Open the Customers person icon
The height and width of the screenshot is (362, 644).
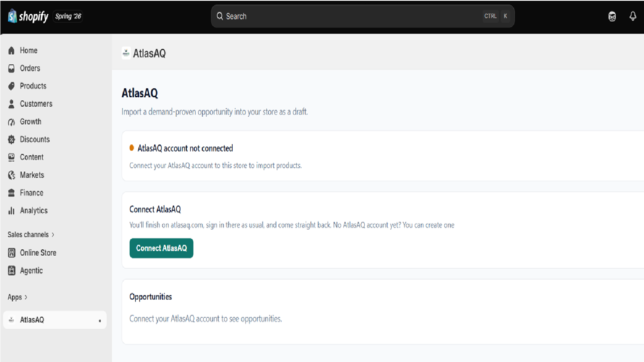click(x=11, y=104)
